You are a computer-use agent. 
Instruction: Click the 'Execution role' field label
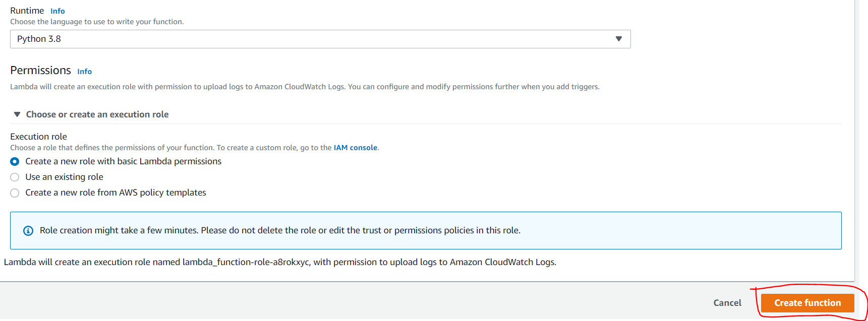tap(38, 137)
